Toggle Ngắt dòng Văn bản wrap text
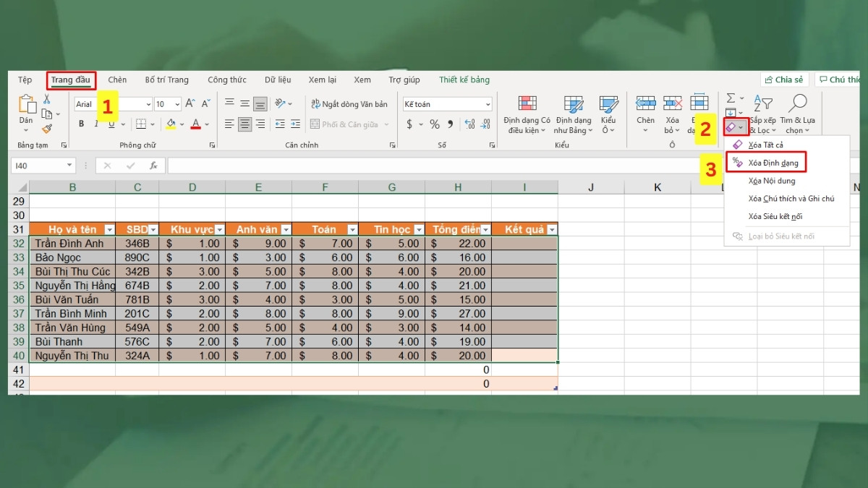The width and height of the screenshot is (868, 488). [x=348, y=104]
